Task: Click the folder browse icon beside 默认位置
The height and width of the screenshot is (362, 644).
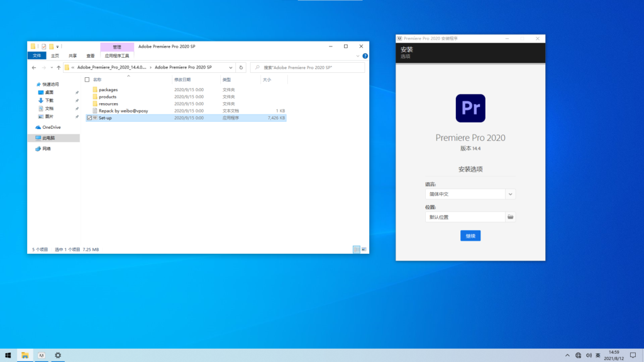Action: coord(510,217)
